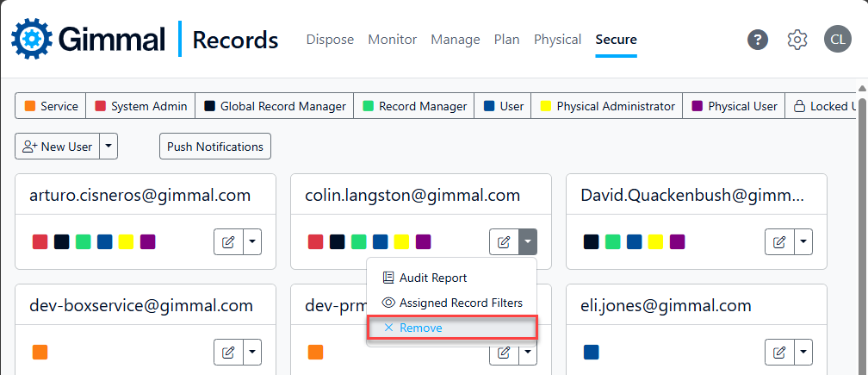Image resolution: width=868 pixels, height=375 pixels.
Task: Expand arturo.cisneros card dropdown arrow
Action: click(252, 242)
